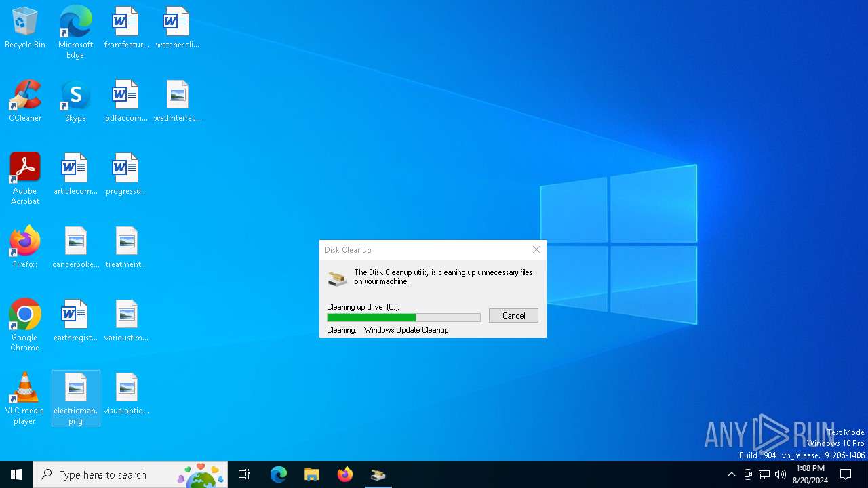Click the Disk Cleanup progress bar
Screen dimensions: 868x488
tap(403, 317)
